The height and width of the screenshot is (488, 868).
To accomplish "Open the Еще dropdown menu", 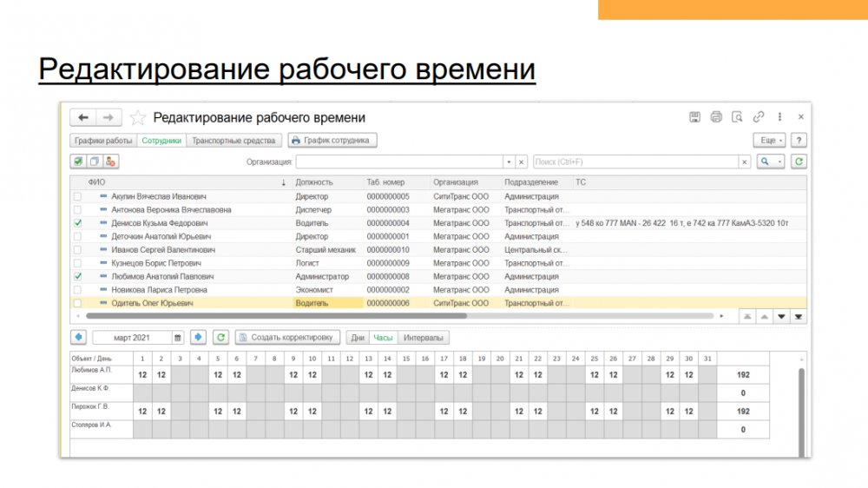I will coord(769,140).
